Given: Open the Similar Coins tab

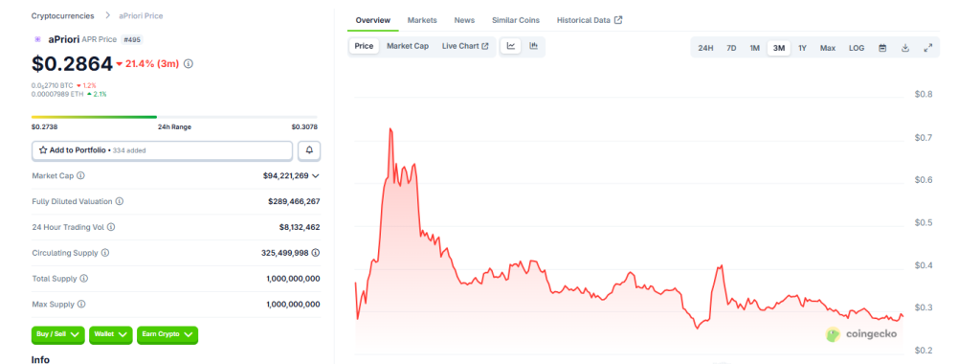Looking at the screenshot, I should coord(516,20).
